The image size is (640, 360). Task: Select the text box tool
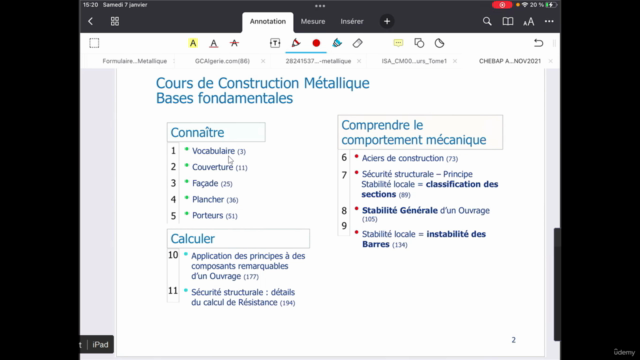tap(275, 43)
